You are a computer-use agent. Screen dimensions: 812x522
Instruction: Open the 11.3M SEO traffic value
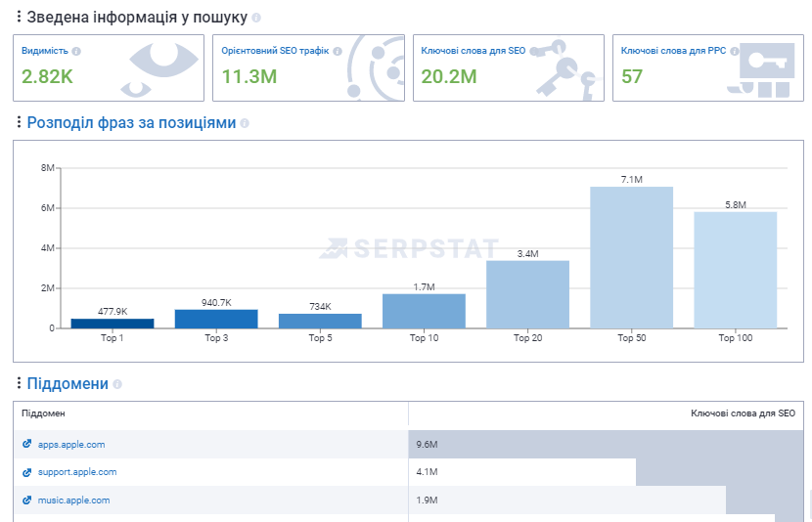coord(248,76)
